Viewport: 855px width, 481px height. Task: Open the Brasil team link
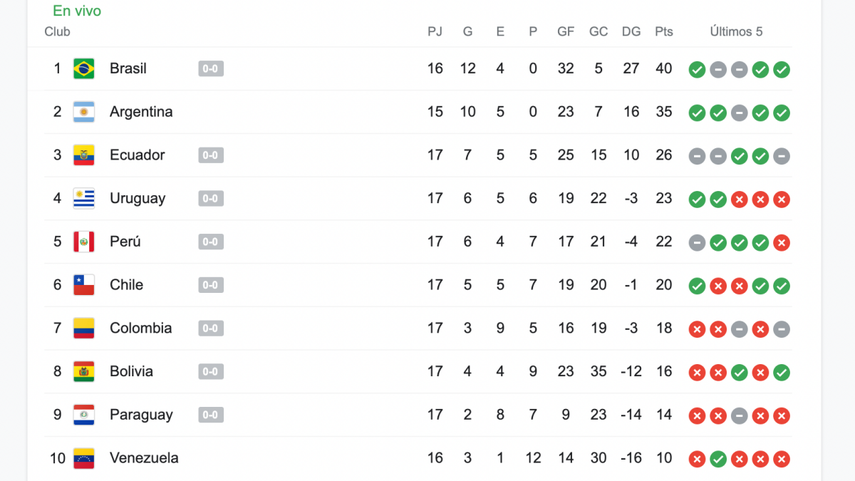point(128,69)
